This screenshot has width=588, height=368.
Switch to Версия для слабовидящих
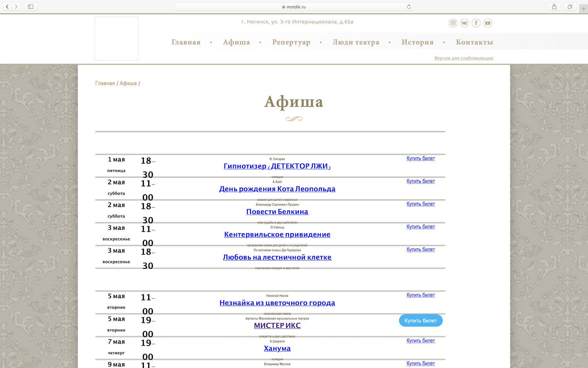point(464,58)
